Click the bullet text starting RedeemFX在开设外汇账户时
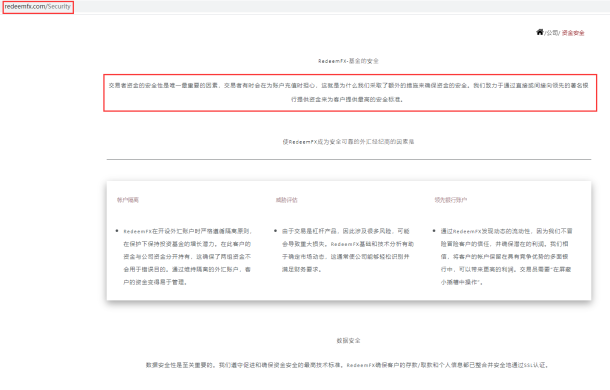Image resolution: width=610 pixels, height=390 pixels. 188,256
